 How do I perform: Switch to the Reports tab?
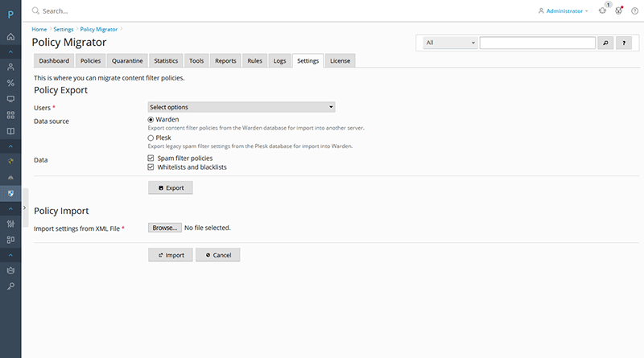[225, 61]
